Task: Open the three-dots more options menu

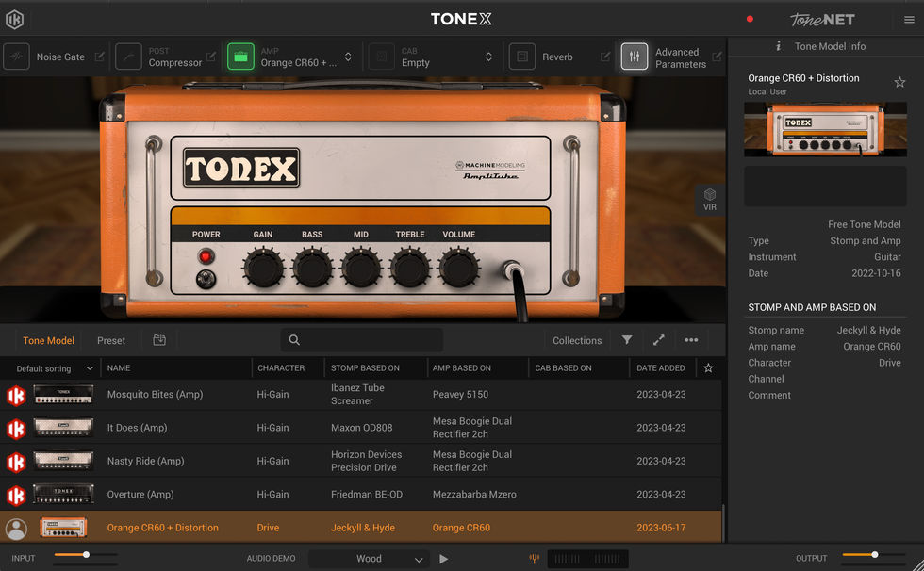Action: click(x=691, y=340)
